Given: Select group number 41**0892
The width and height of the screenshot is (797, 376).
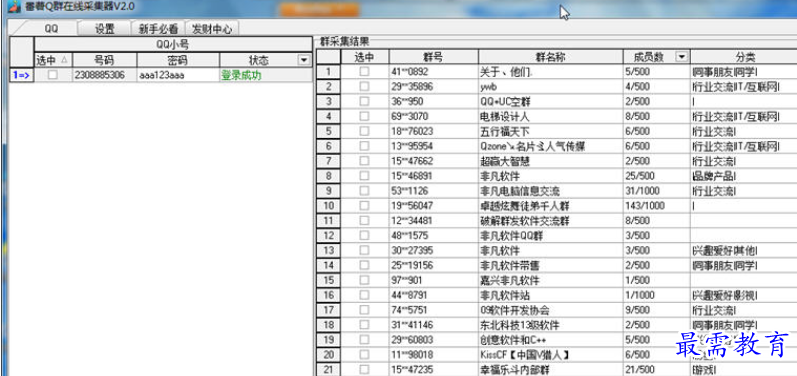Looking at the screenshot, I should (433, 72).
